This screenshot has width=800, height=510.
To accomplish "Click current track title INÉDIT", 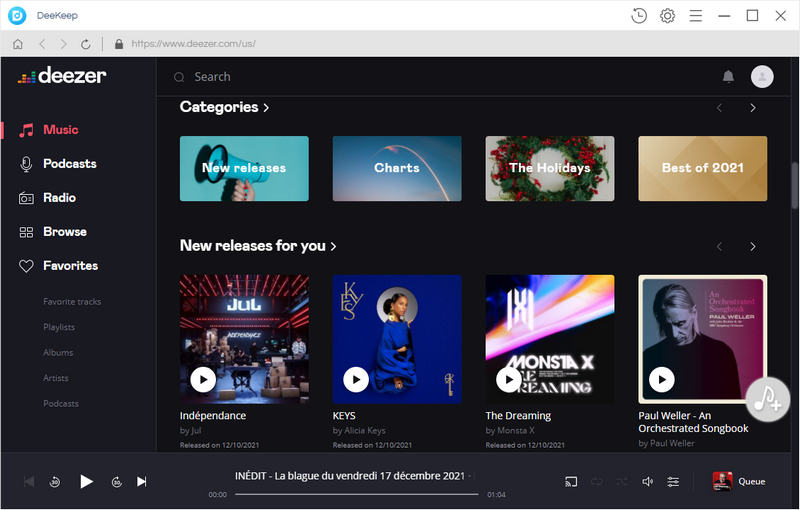I will coord(349,476).
